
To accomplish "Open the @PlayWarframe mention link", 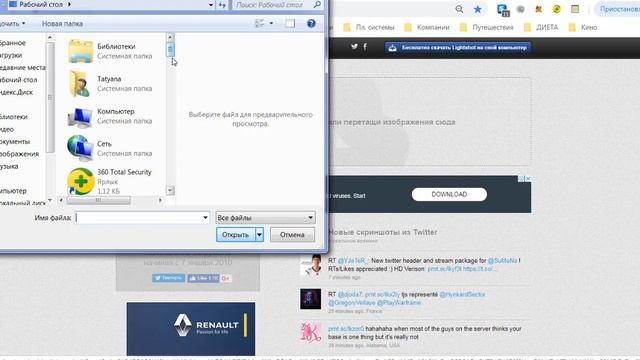I will [x=398, y=303].
